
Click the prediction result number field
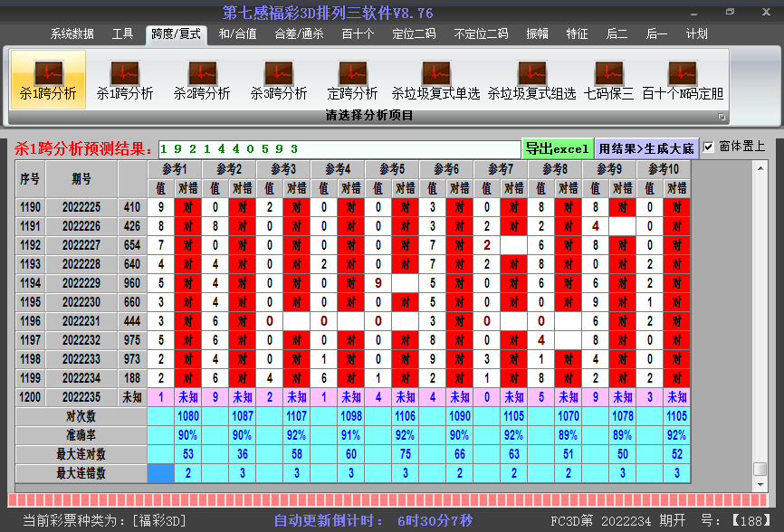click(339, 149)
